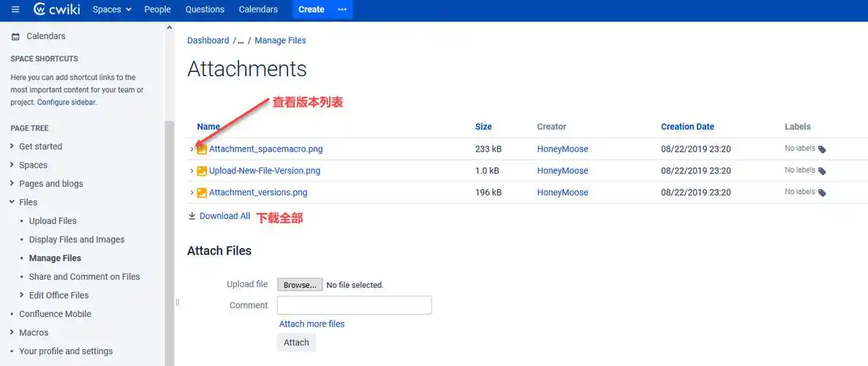Expand the Macros tree node
The height and width of the screenshot is (366, 868).
tap(12, 333)
